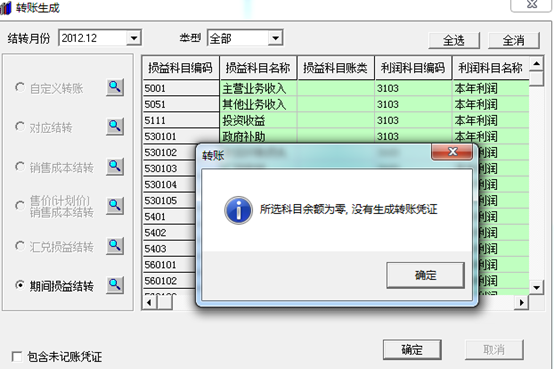Click the 损益科目编码 column header
Image resolution: width=555 pixels, height=370 pixels.
click(181, 67)
